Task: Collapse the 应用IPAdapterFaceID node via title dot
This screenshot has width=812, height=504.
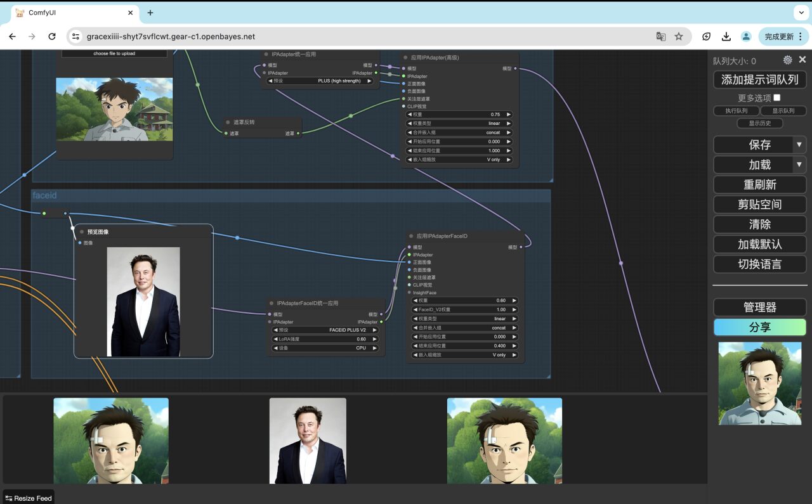Action: click(x=412, y=236)
